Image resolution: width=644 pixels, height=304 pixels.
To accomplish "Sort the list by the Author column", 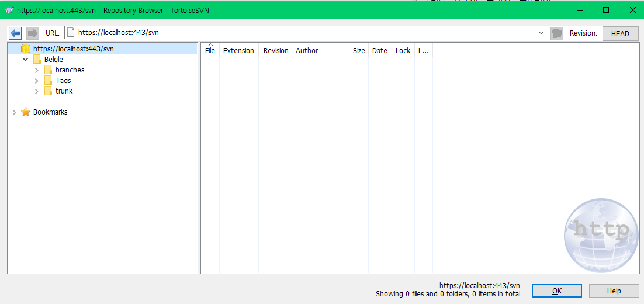I will 320,50.
